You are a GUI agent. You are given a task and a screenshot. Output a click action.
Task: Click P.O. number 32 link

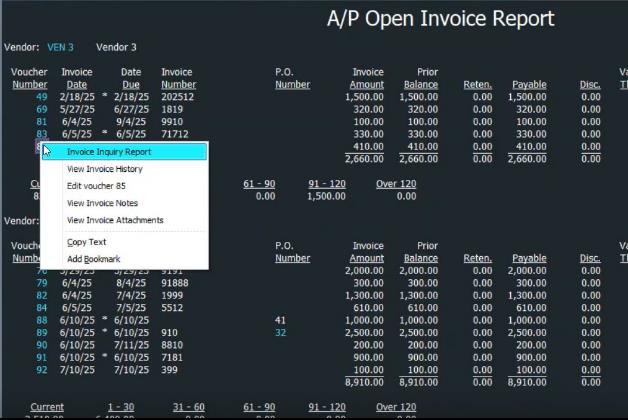pos(281,332)
